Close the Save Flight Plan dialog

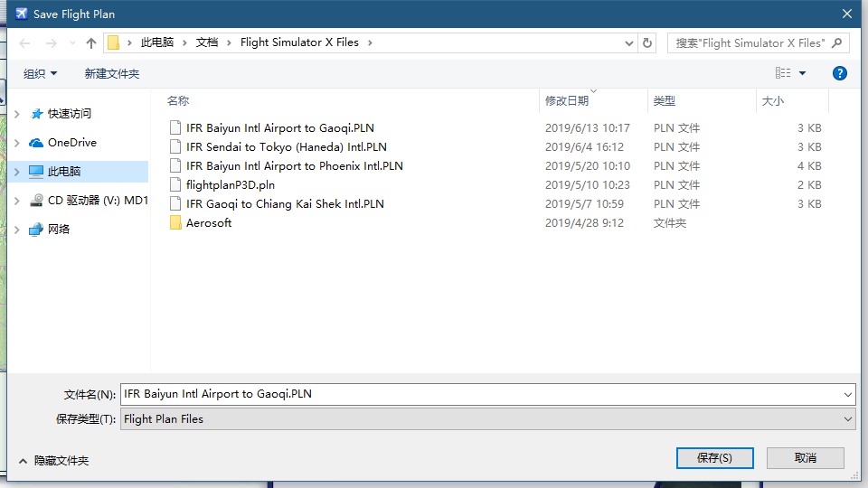pyautogui.click(x=847, y=14)
